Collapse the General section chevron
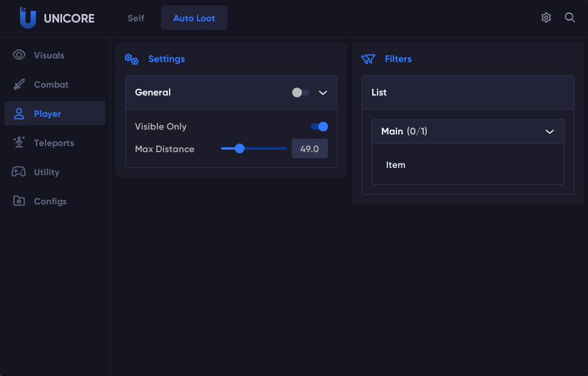Screen dimensions: 588x376 point(323,92)
